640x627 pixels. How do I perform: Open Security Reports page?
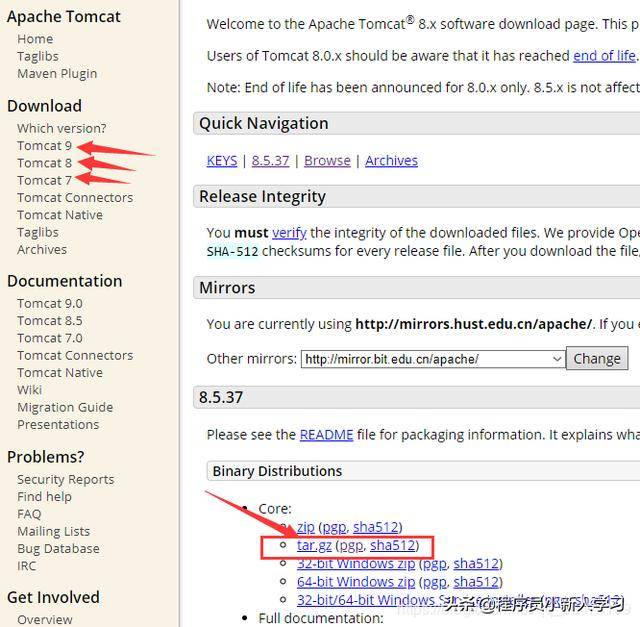[x=66, y=479]
